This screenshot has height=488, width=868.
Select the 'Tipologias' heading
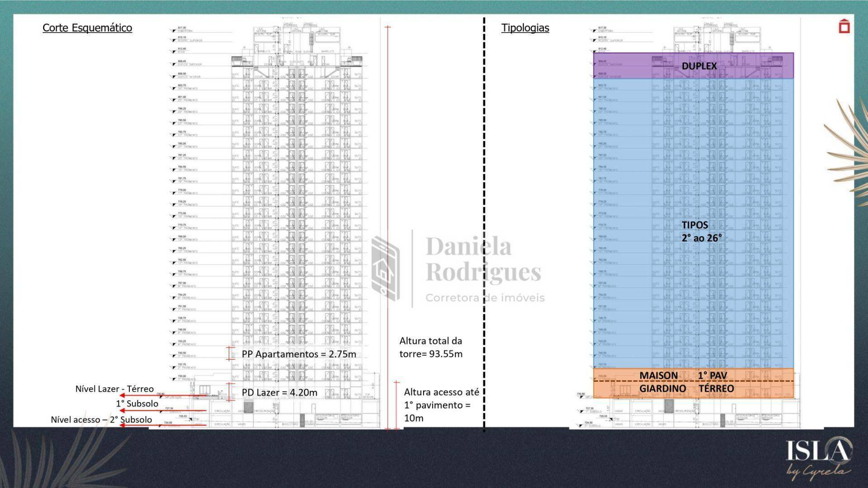pyautogui.click(x=525, y=28)
